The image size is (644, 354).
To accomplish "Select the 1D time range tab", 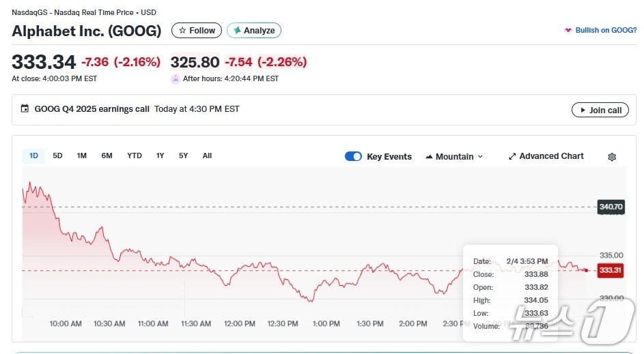I will [x=33, y=156].
